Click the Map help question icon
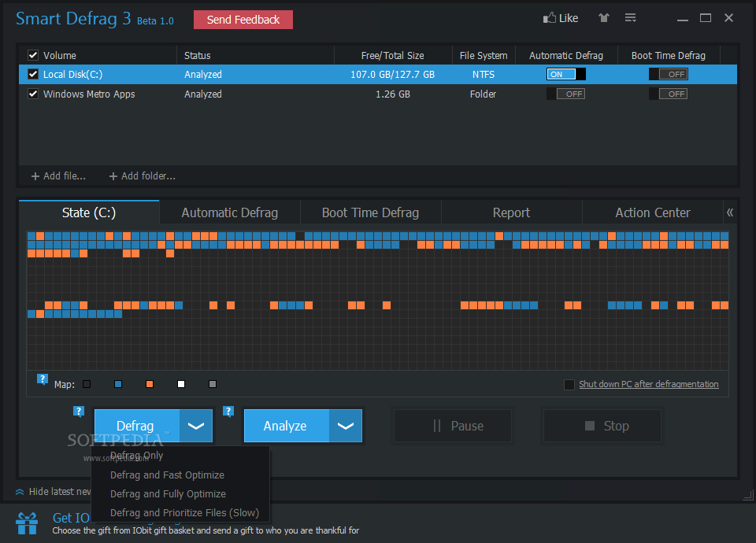 coord(43,379)
